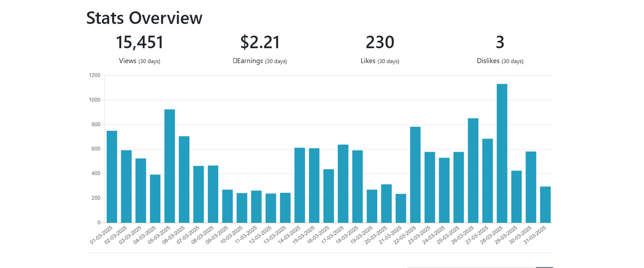Viewport: 644px width, 268px height.
Task: Select the 26-03-2025 views bar
Action: pos(473,170)
